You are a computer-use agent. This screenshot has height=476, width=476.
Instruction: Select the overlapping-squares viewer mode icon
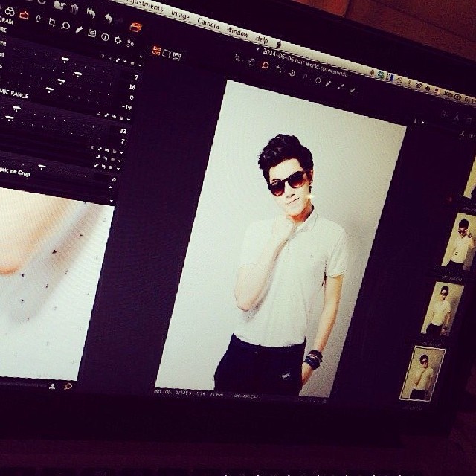pyautogui.click(x=176, y=56)
